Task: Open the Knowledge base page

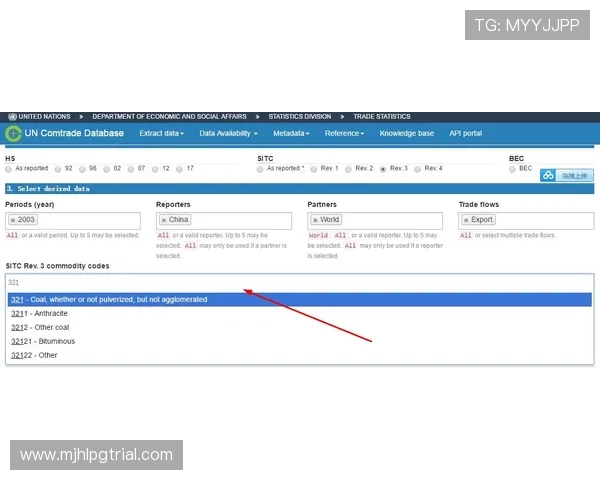Action: [406, 133]
